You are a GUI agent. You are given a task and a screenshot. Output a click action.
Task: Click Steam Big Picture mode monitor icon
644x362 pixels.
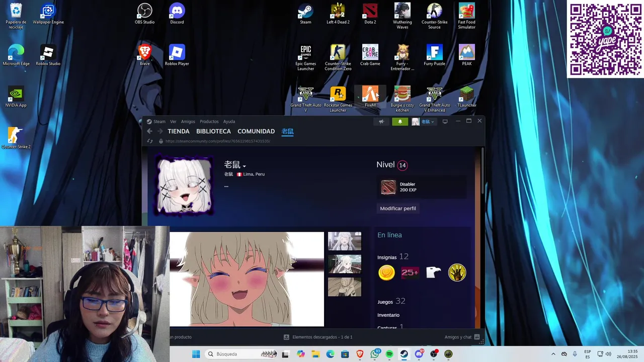pos(445,122)
